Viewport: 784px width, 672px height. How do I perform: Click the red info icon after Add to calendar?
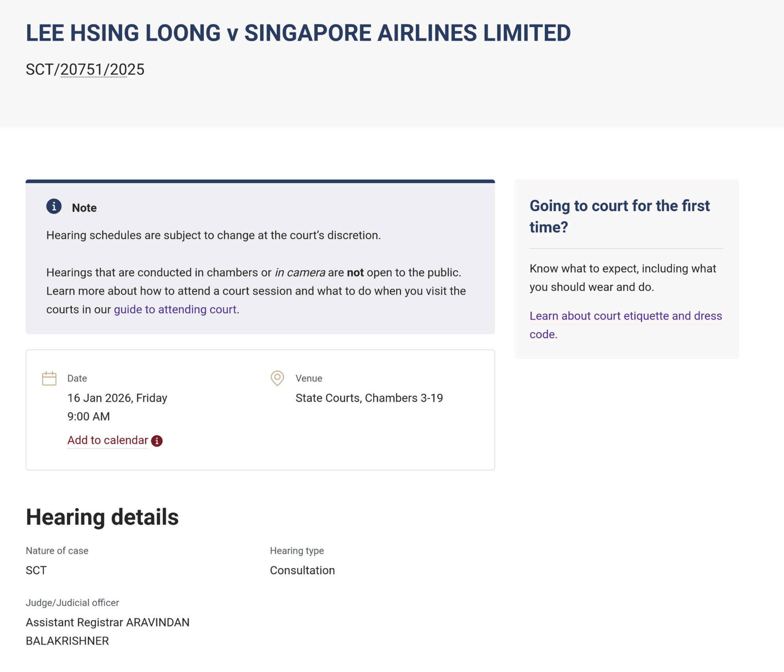(157, 441)
